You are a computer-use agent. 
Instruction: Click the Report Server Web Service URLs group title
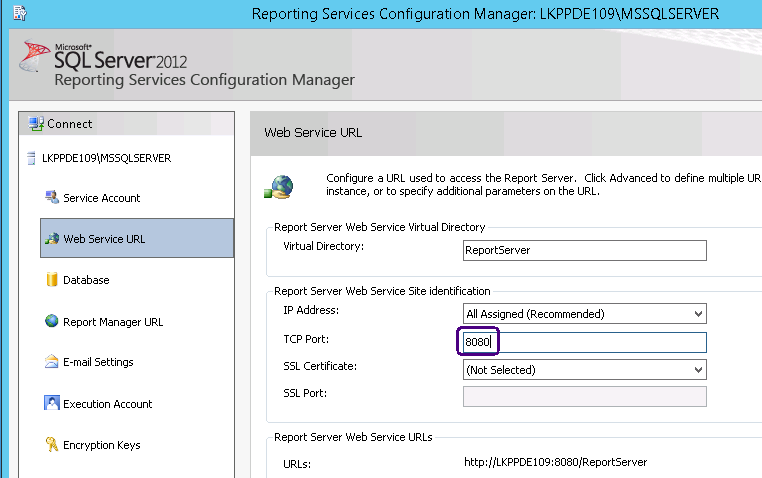(353, 437)
